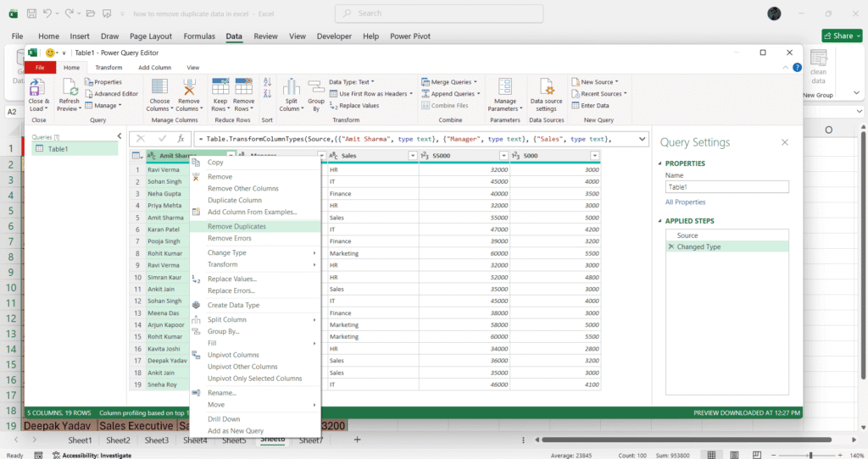The height and width of the screenshot is (459, 868).
Task: Click the user account avatar
Action: [x=774, y=14]
